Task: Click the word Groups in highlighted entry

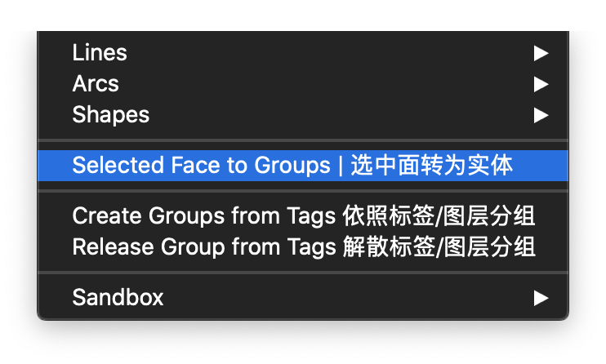Action: click(x=292, y=166)
